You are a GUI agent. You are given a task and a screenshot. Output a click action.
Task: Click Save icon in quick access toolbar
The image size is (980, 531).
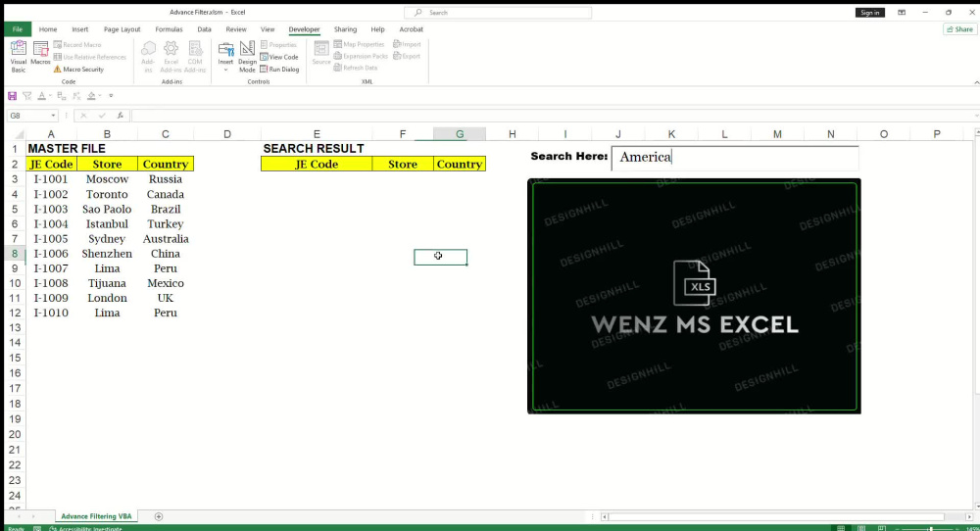[x=12, y=96]
